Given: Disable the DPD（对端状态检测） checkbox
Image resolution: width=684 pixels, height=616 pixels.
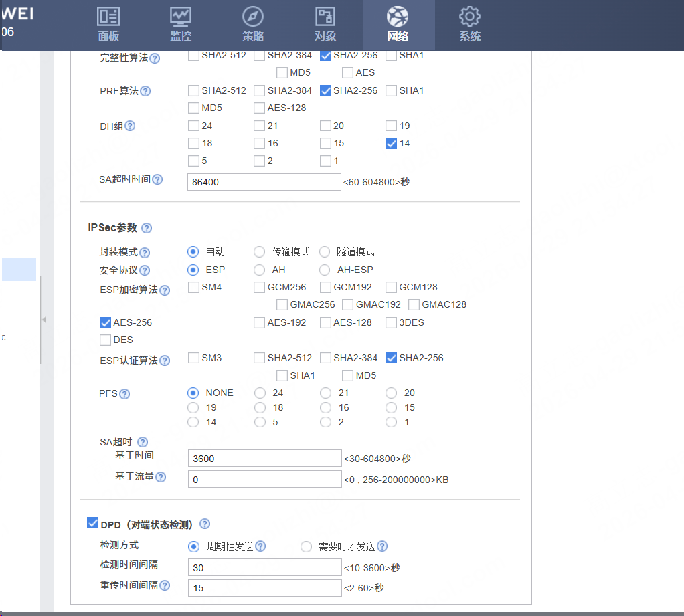Looking at the screenshot, I should (x=93, y=523).
